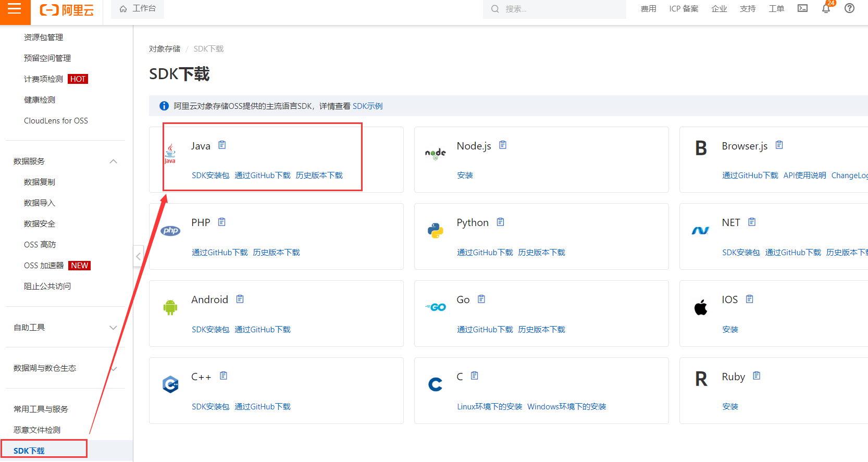Select CloudLens for OSS
Viewport: 868px width, 462px height.
coord(56,121)
